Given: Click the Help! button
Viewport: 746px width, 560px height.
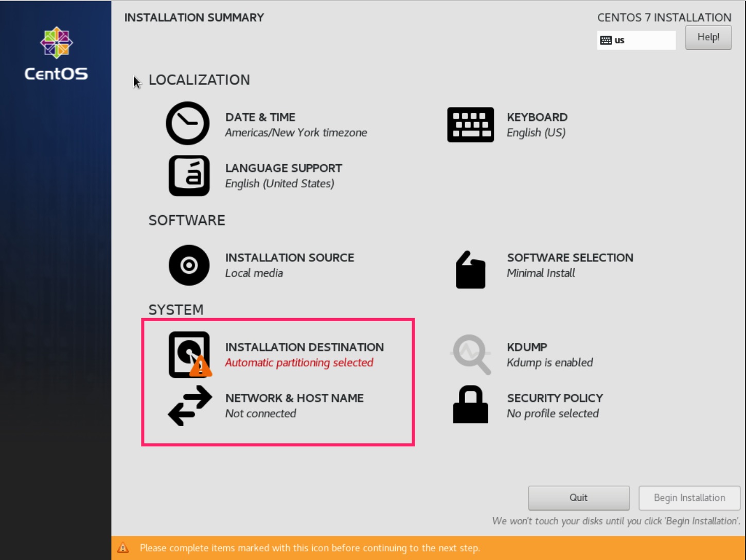Looking at the screenshot, I should (x=708, y=37).
